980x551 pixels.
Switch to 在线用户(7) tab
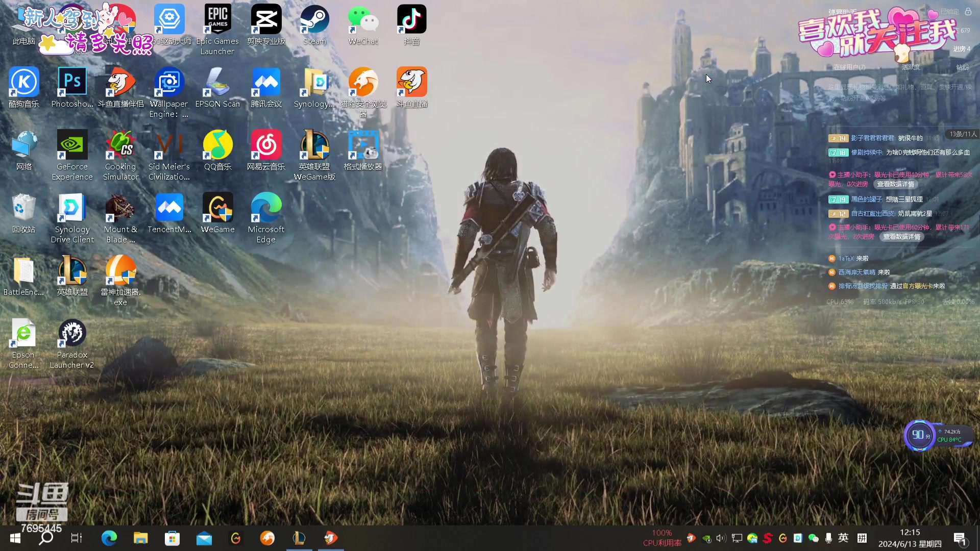click(x=849, y=67)
